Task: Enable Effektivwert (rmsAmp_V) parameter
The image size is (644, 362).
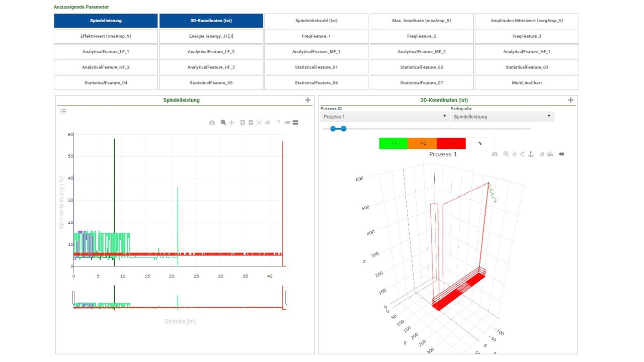Action: 106,36
